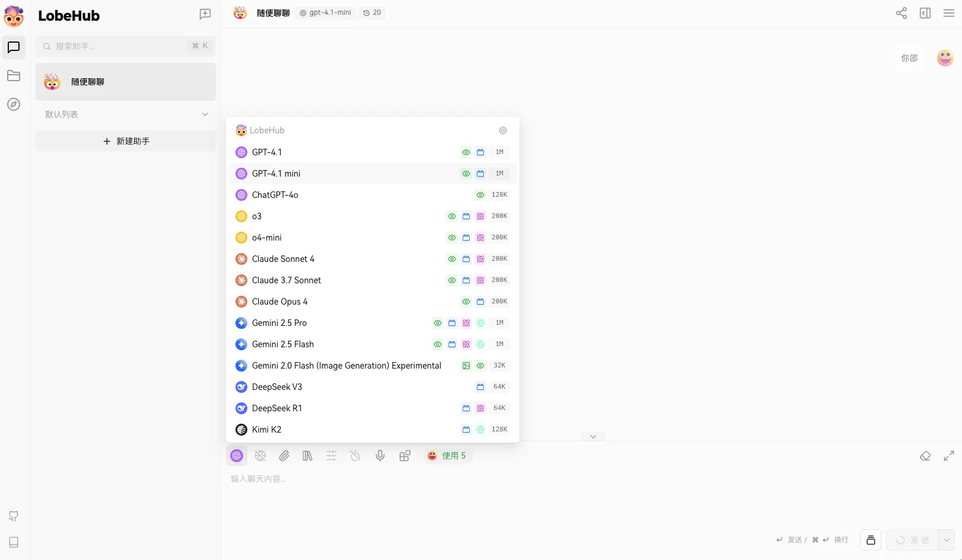Screen dimensions: 962x560
Task: Click the user avatar beside the message
Action: coord(945,58)
